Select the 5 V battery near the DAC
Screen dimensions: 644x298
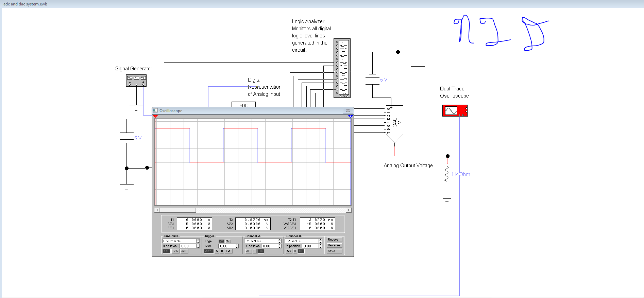[372, 80]
